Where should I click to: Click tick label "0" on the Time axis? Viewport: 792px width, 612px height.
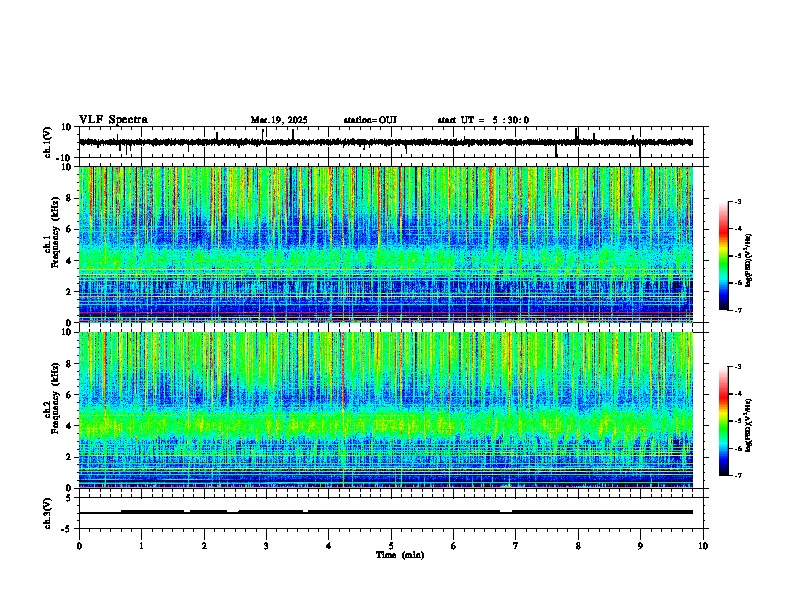coord(79,546)
